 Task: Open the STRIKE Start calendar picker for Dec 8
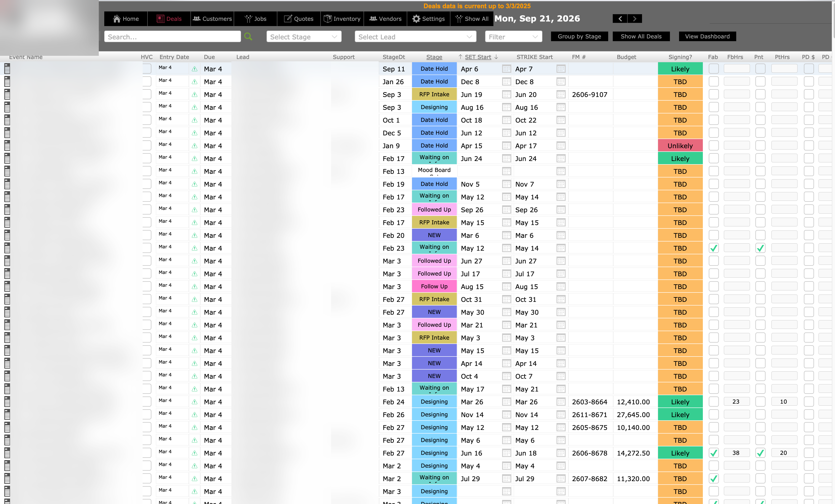pos(561,82)
